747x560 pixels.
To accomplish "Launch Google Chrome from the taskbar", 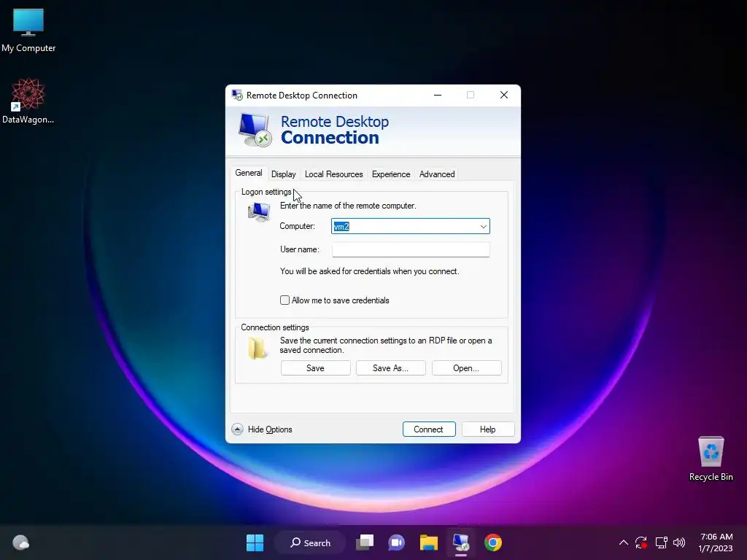I will tap(493, 542).
